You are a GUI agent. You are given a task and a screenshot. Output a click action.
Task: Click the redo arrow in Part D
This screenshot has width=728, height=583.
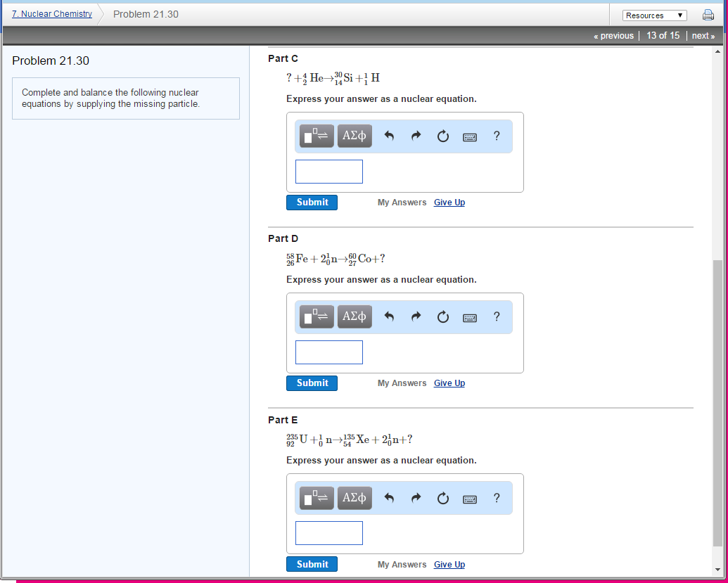(416, 316)
